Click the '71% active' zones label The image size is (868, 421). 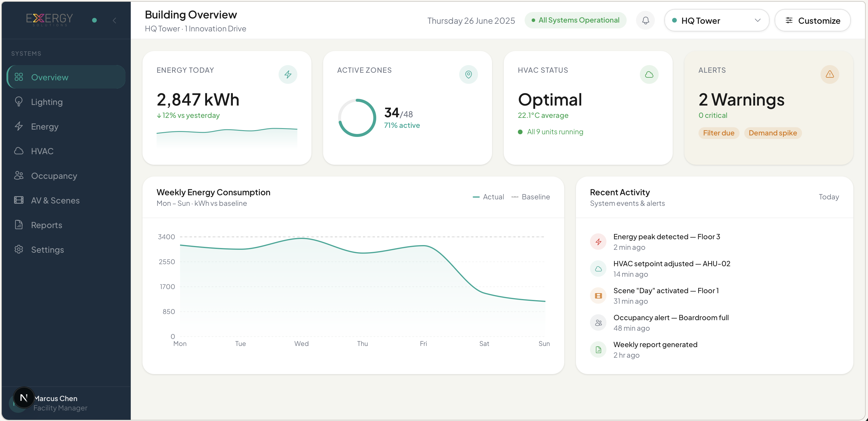(402, 125)
